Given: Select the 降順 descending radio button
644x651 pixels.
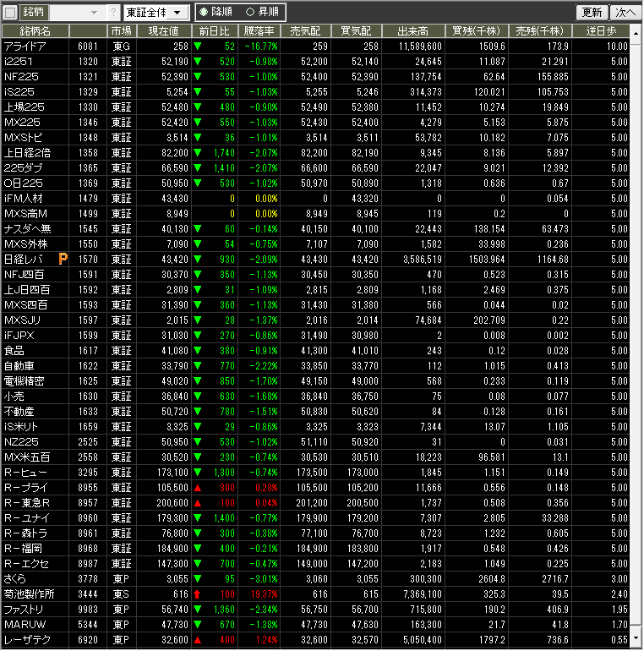Looking at the screenshot, I should [x=204, y=13].
